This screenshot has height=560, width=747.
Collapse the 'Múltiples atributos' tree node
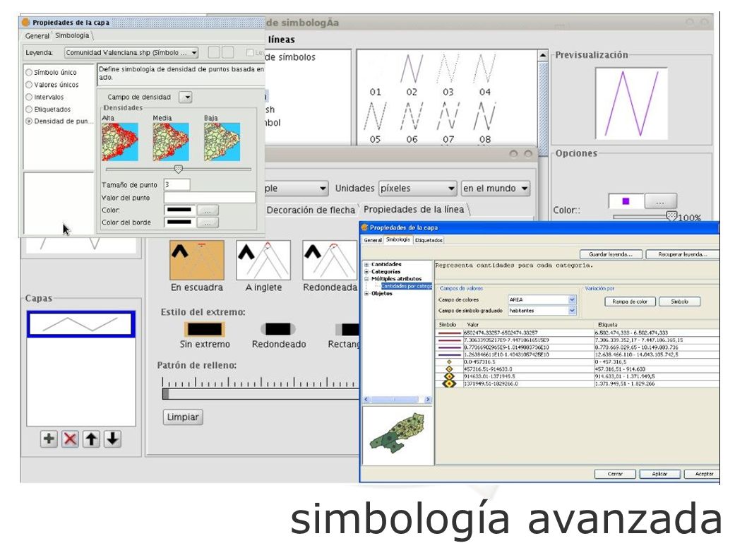pyautogui.click(x=366, y=278)
